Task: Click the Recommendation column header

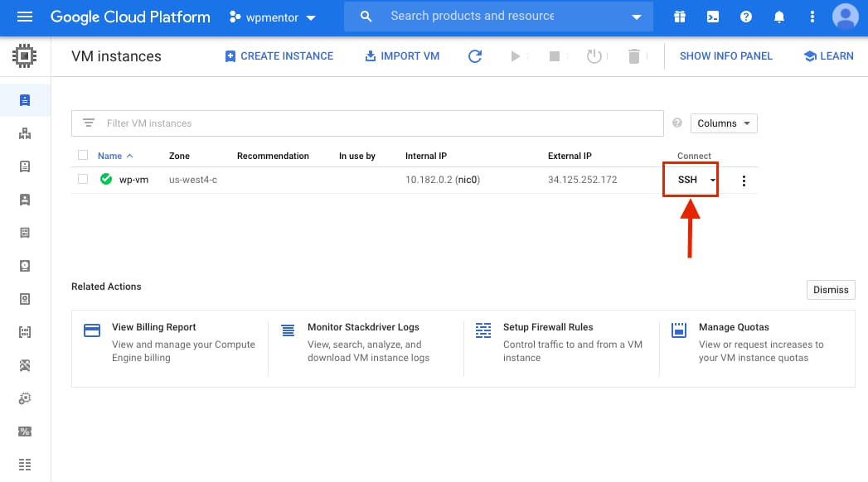Action: click(x=273, y=156)
